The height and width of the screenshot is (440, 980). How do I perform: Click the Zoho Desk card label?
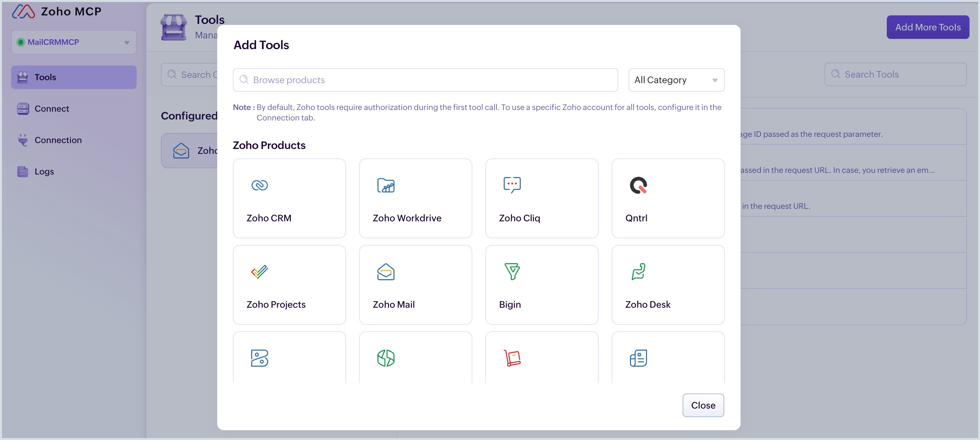648,304
